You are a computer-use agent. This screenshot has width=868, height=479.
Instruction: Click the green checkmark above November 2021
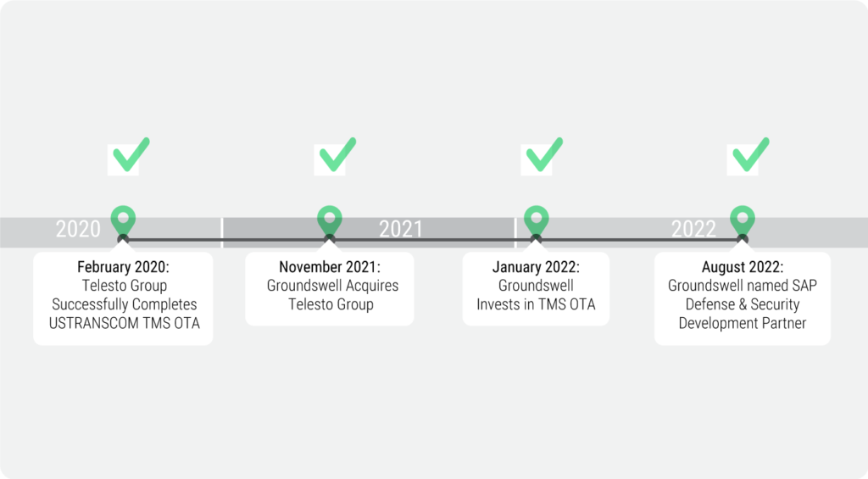point(337,154)
